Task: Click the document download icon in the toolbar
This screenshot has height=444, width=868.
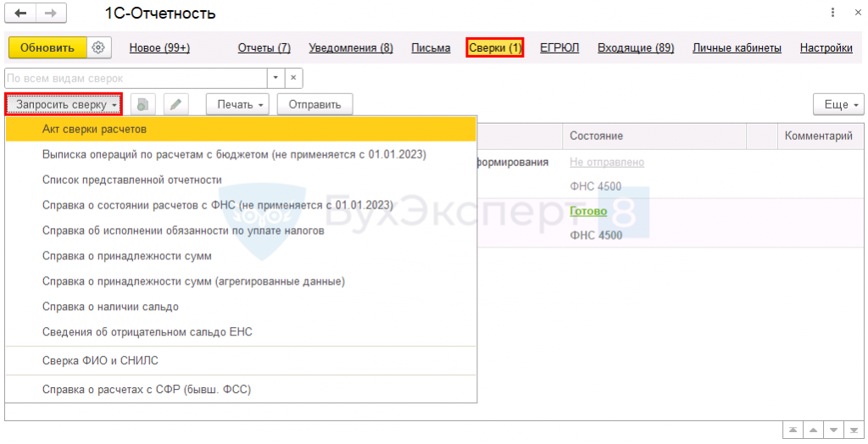Action: (x=142, y=104)
